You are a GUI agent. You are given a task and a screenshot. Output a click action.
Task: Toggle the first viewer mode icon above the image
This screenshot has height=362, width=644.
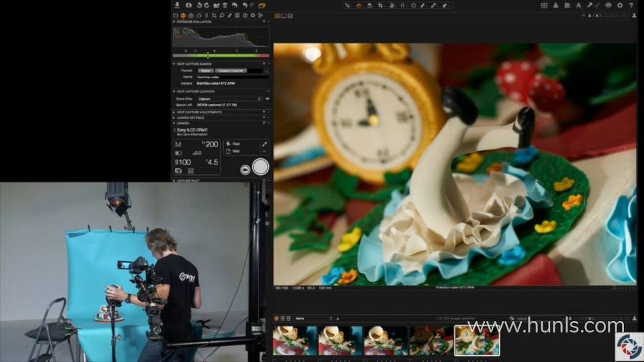point(277,15)
